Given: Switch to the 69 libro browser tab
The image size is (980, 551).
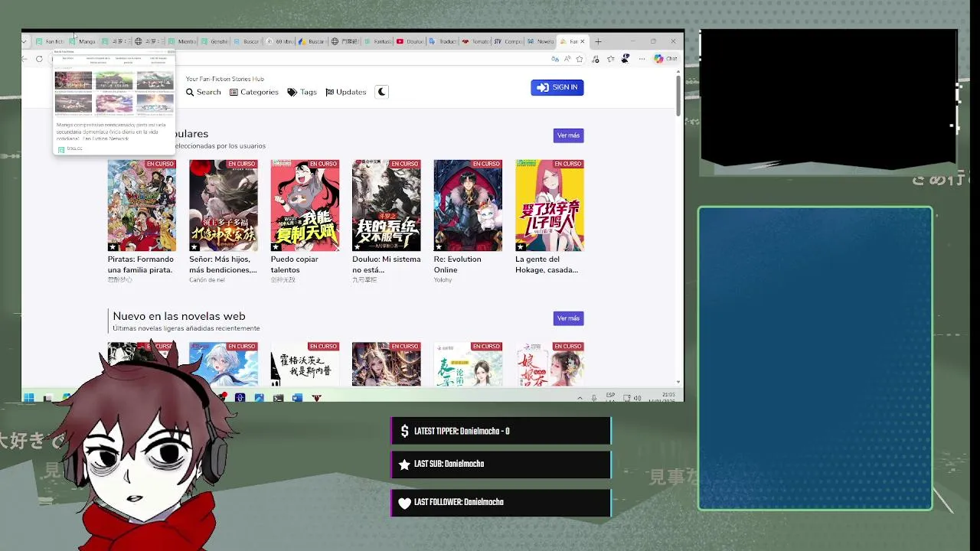Looking at the screenshot, I should tap(280, 41).
